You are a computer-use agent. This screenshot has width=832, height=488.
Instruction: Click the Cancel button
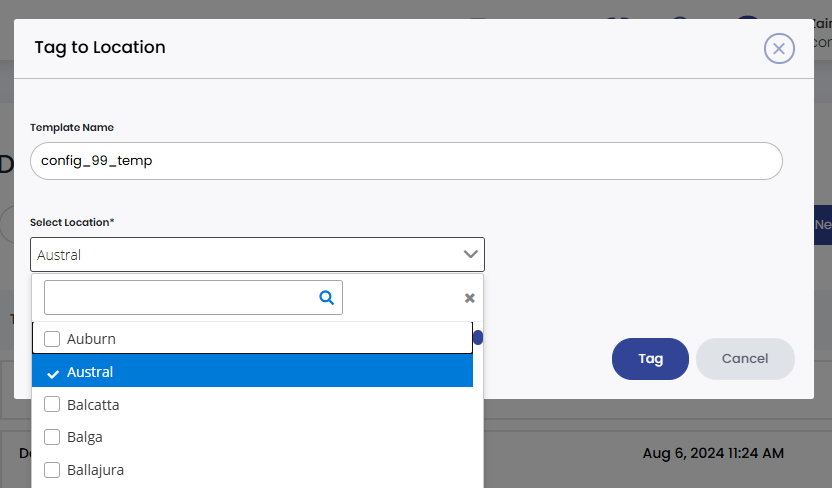745,359
